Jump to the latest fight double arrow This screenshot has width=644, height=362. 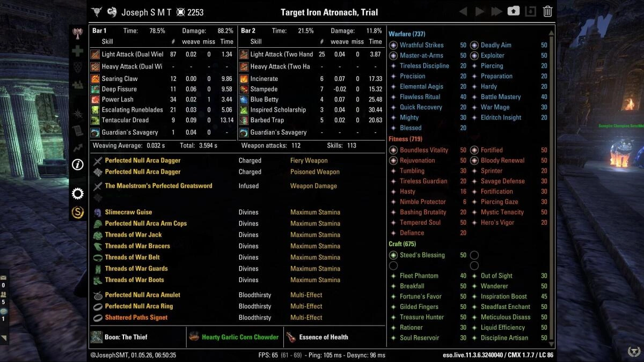pos(497,11)
